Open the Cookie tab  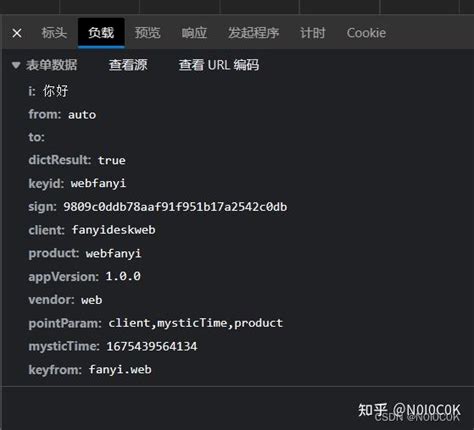coord(366,33)
